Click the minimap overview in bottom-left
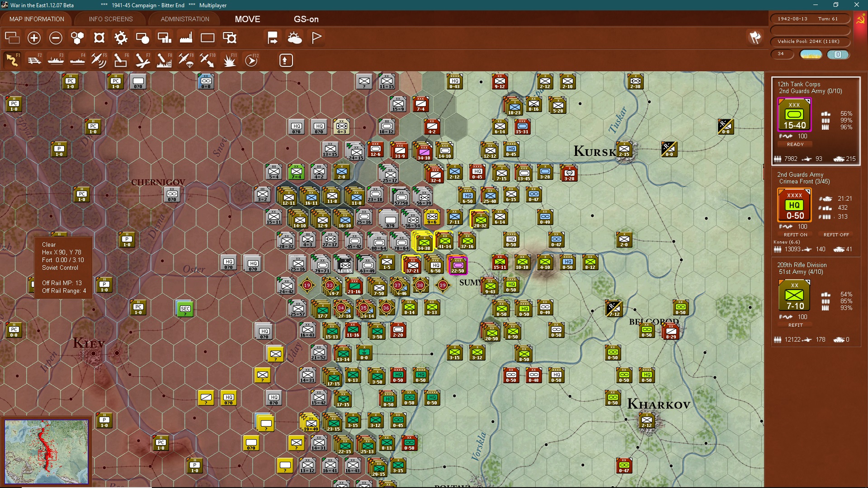The height and width of the screenshot is (488, 868). click(47, 452)
